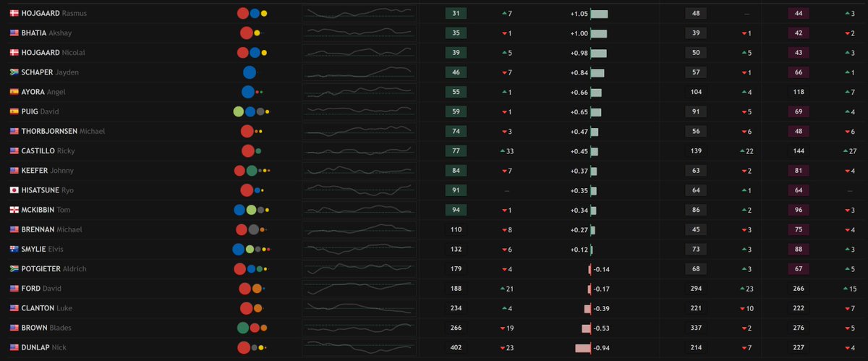
Task: Click the down arrow 23 change in Dunlap's row
Action: 506,347
